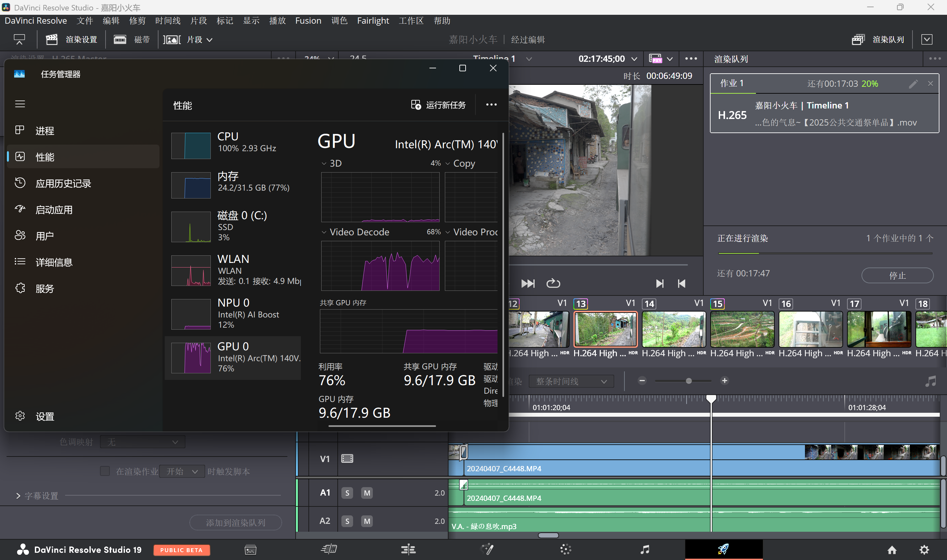947x560 pixels.
Task: Mute the A2 audio track
Action: [x=367, y=521]
